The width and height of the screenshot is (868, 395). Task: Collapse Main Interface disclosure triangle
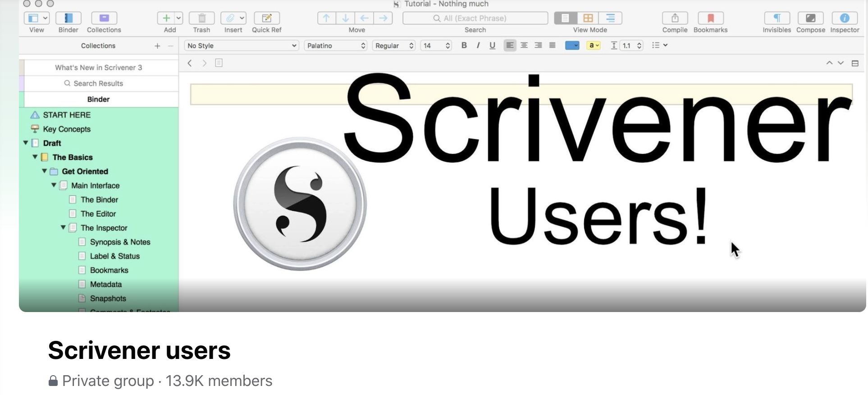click(54, 185)
